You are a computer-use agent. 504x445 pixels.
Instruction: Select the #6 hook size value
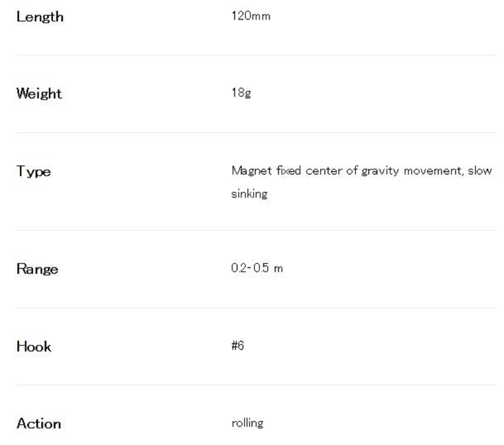[238, 345]
